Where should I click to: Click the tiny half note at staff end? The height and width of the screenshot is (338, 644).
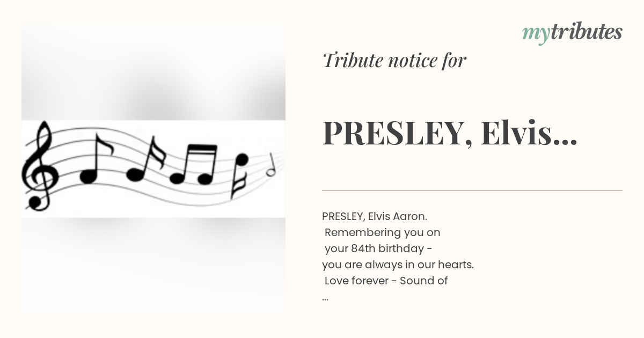271,165
